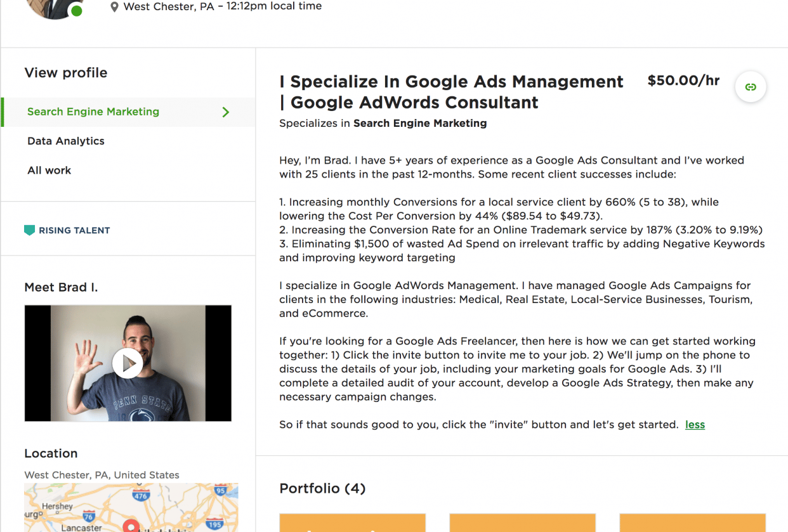Viewport: 788px width, 532px height.
Task: Click the map's red location marker
Action: pos(131,526)
